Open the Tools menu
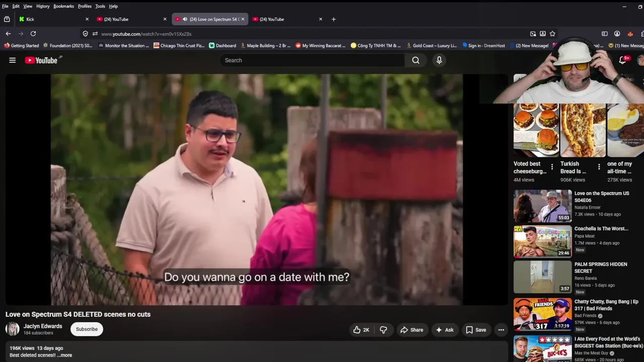The width and height of the screenshot is (644, 362). pos(100,6)
